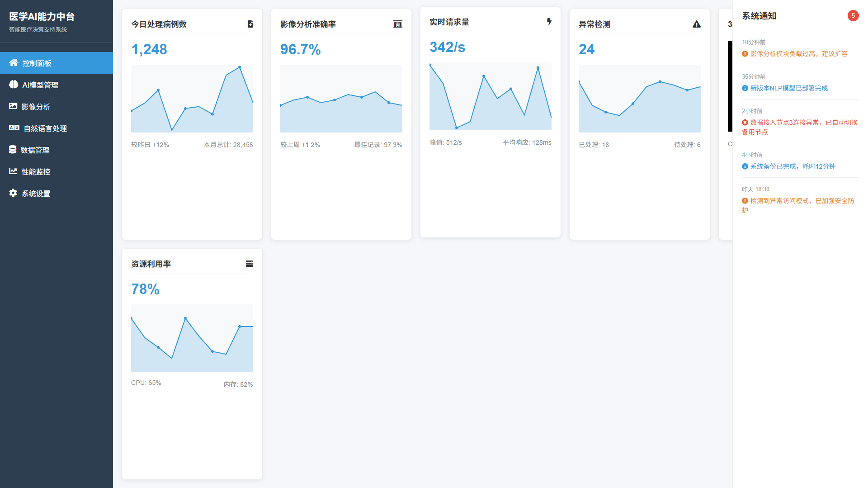Screen dimensions: 868x488
Task: Click the database icon beside 数据管理
Action: 13,150
